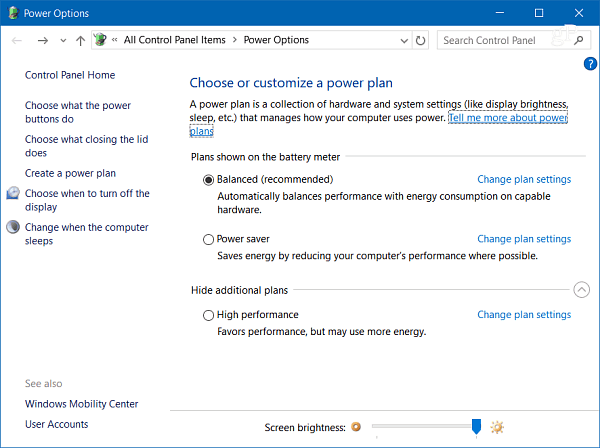Open User Accounts
The height and width of the screenshot is (448, 600).
point(57,424)
